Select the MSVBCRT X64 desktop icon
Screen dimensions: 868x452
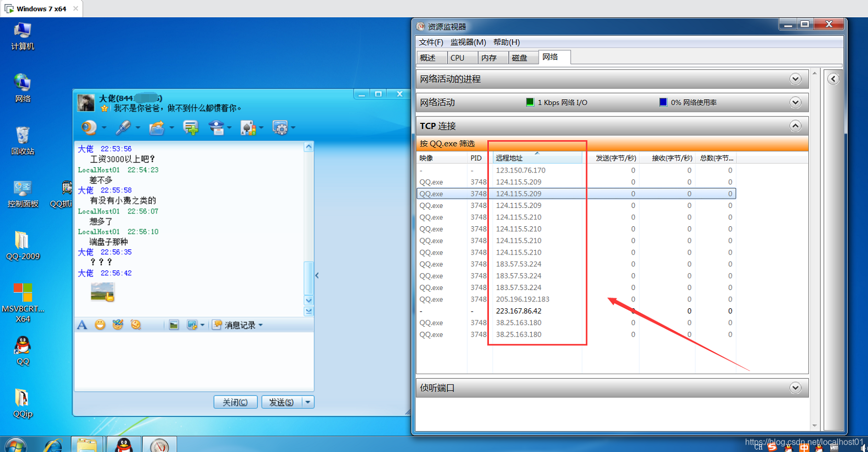22,303
